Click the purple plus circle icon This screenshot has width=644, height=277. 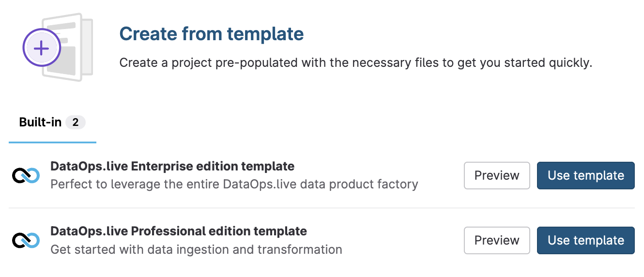pyautogui.click(x=41, y=48)
